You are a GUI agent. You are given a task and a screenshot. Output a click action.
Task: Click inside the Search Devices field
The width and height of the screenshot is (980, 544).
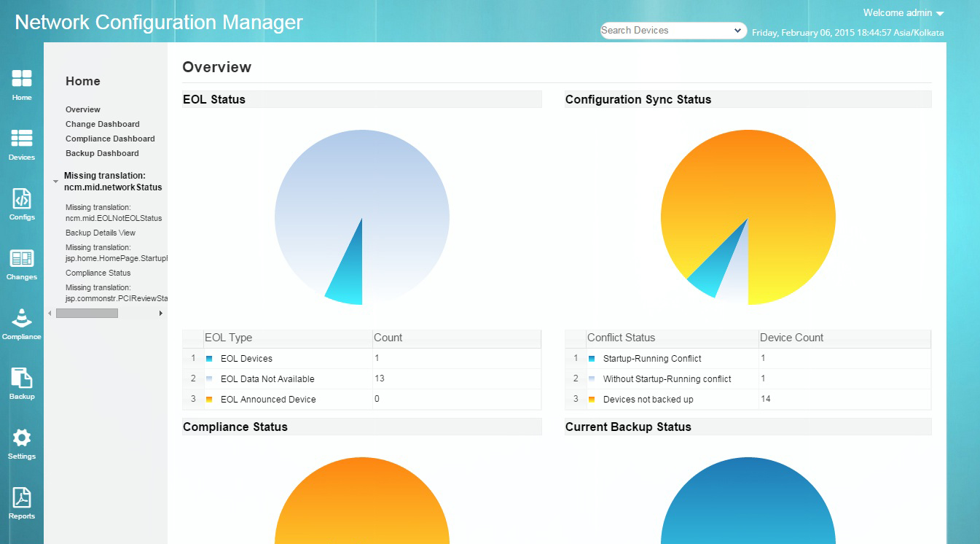[x=656, y=30]
